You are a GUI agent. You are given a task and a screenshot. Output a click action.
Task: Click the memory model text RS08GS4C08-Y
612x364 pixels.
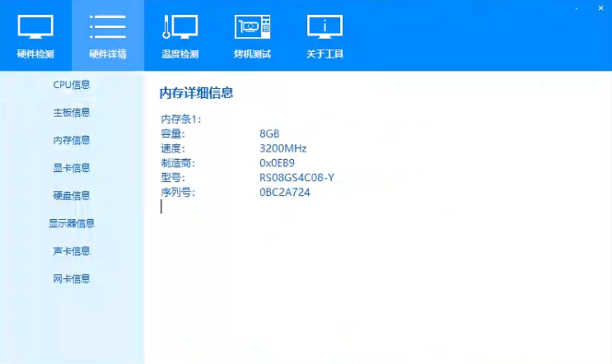(x=297, y=178)
